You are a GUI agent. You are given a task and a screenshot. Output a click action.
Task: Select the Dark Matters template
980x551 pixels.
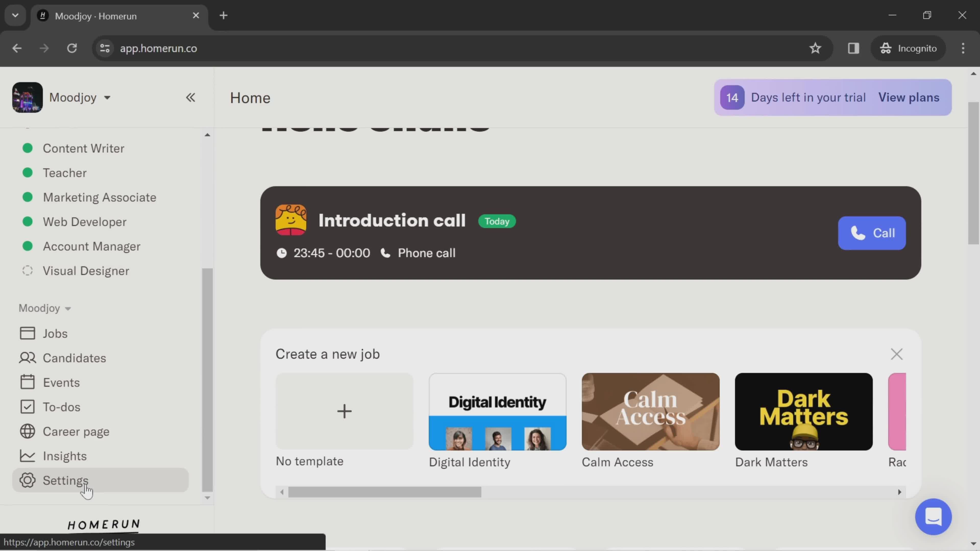pyautogui.click(x=803, y=412)
